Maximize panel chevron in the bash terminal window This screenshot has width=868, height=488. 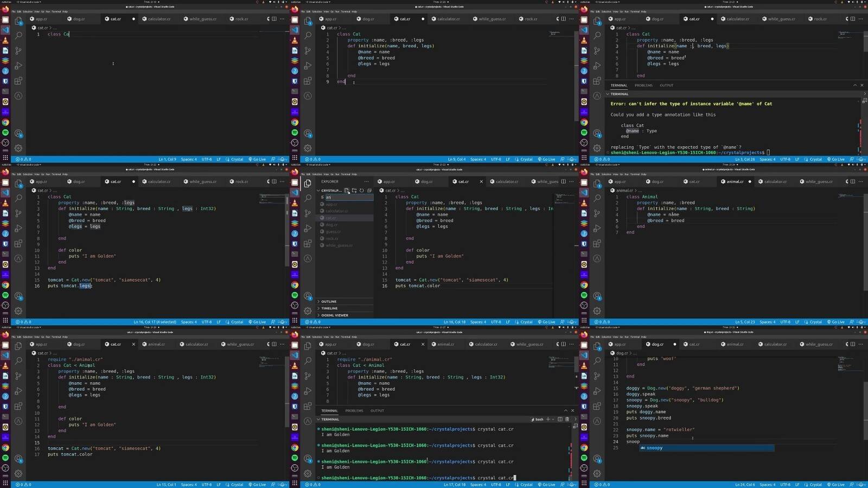[x=565, y=410]
